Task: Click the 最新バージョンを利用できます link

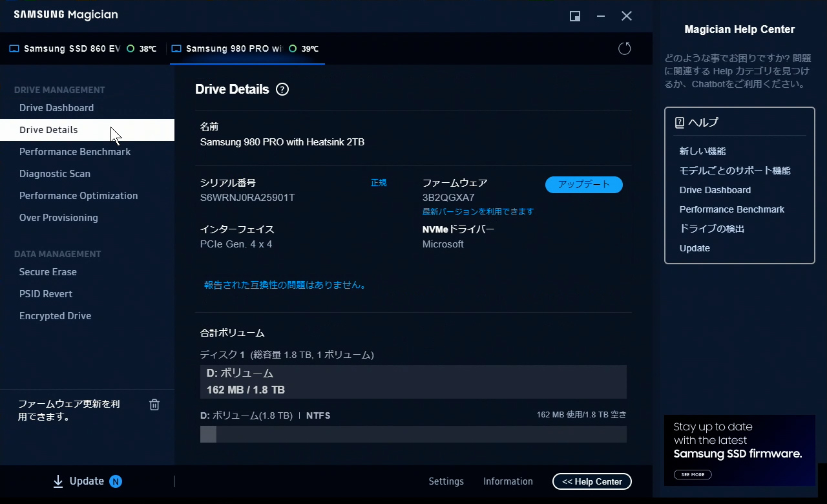Action: 478,212
